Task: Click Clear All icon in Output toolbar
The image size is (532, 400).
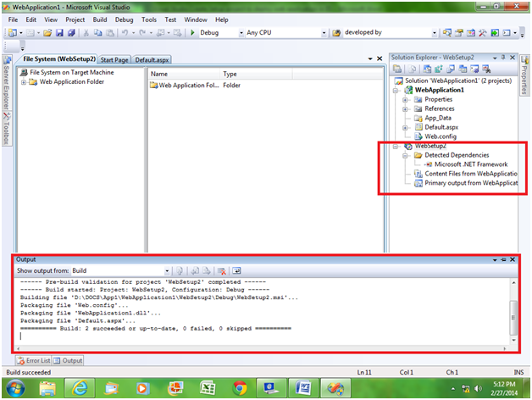Action: [x=222, y=271]
